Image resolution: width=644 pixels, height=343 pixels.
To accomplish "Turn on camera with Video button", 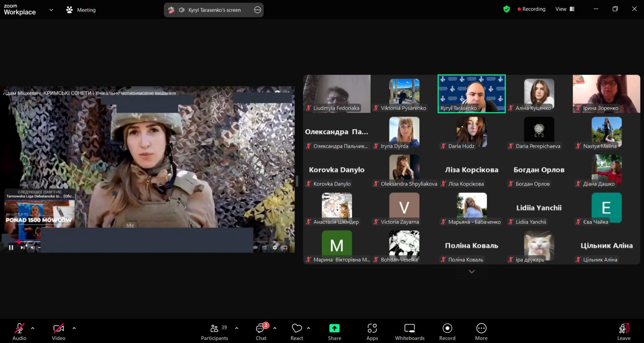I will (x=59, y=332).
